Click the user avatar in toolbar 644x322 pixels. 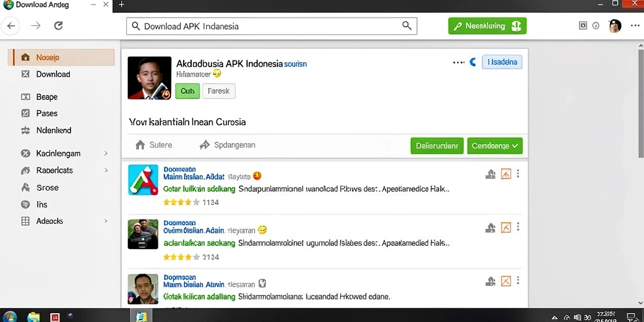click(x=615, y=26)
